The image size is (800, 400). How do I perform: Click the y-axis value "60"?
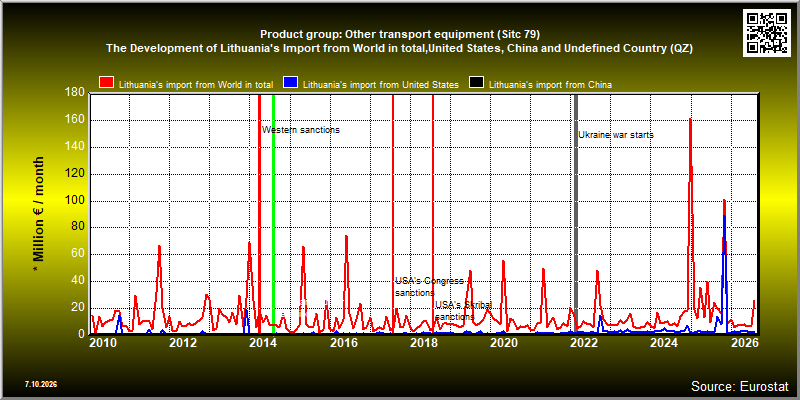pos(79,254)
